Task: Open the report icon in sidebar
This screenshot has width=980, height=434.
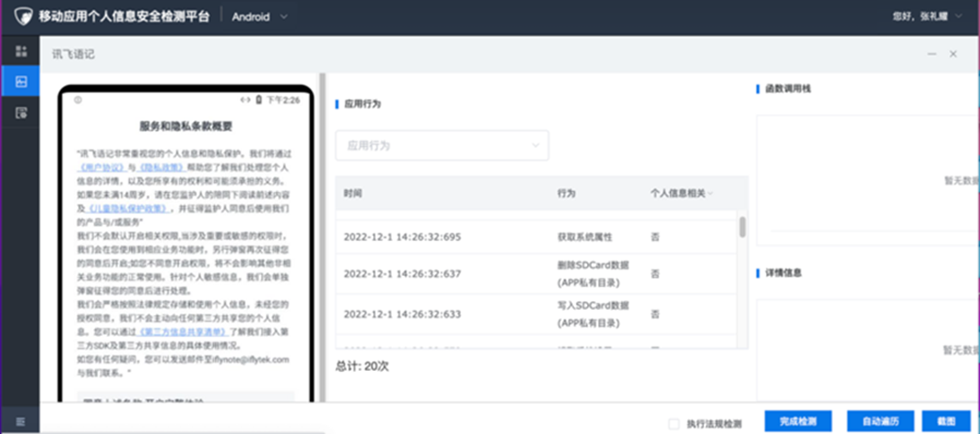Action: 22,113
